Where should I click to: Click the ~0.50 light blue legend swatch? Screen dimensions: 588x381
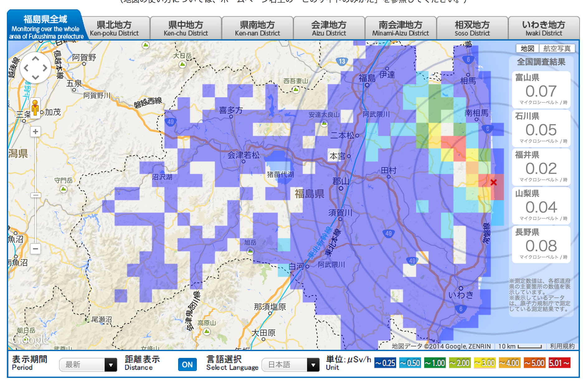pyautogui.click(x=410, y=363)
